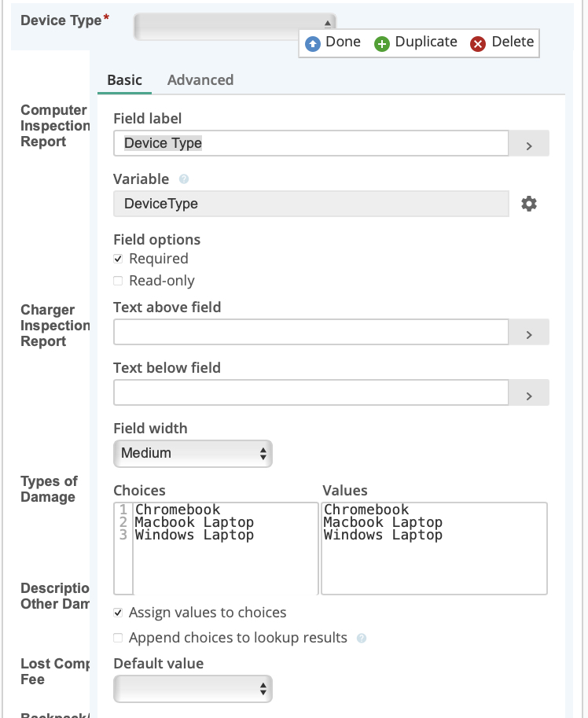Enable Append choices to lookup results
This screenshot has height=718, width=588.
tap(118, 638)
